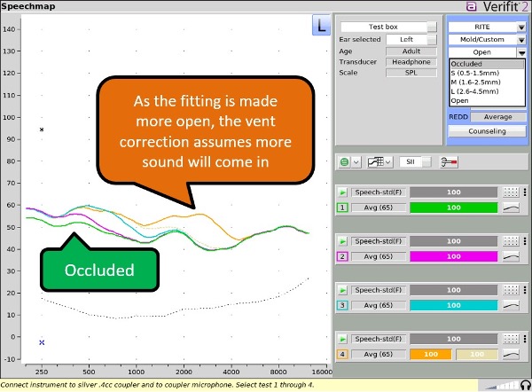Screen dimensions: 532x392
Task: Play test 3 with the green arrow
Action: tap(342, 290)
